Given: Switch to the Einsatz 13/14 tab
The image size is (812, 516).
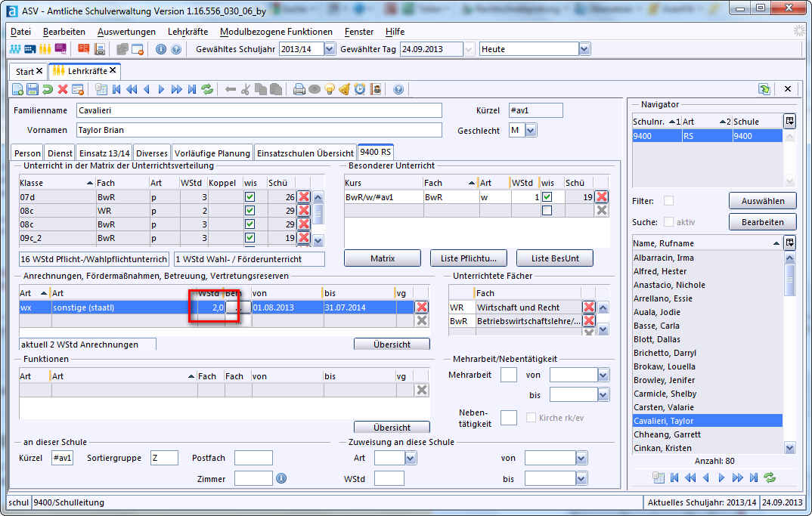Looking at the screenshot, I should (x=104, y=153).
